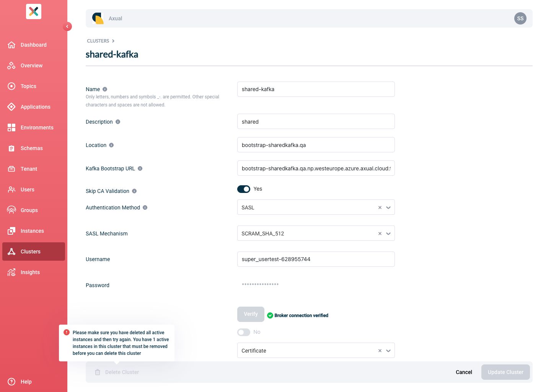Screen dimensions: 551x392
Task: Toggle the disabled No switch below Verify
Action: tap(244, 332)
